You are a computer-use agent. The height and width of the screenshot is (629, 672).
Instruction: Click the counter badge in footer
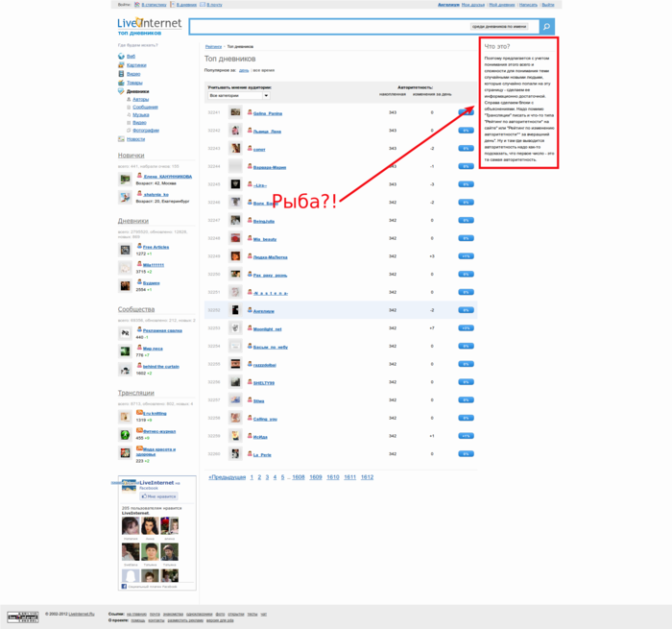point(23,617)
